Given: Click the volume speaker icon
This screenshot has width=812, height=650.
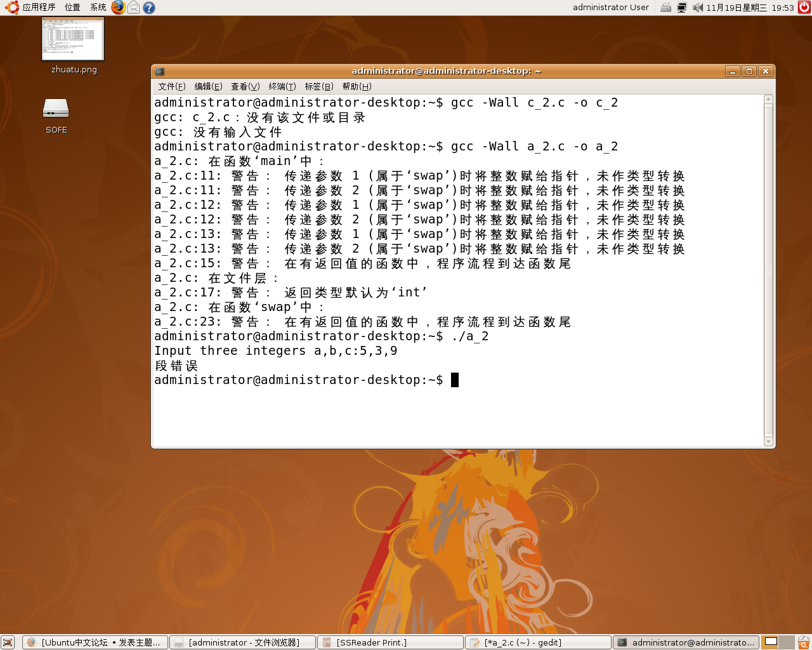Looking at the screenshot, I should [x=698, y=8].
